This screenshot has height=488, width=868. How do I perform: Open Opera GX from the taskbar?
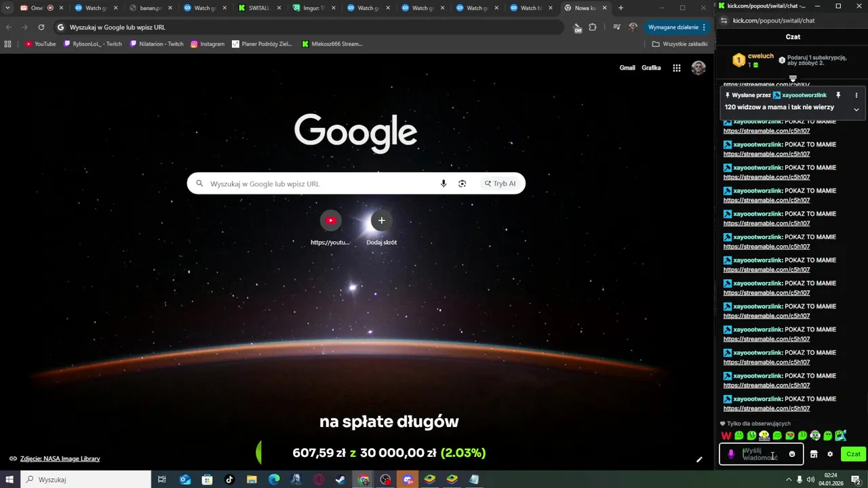318,480
